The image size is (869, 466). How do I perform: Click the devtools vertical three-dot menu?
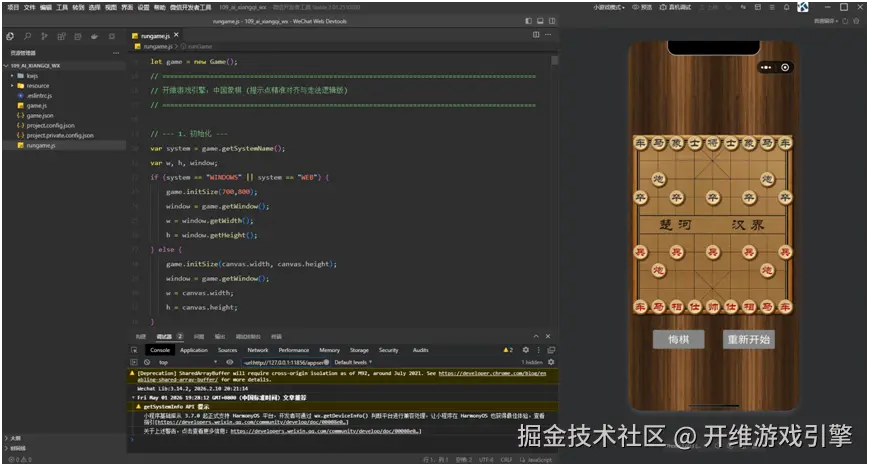tap(538, 350)
